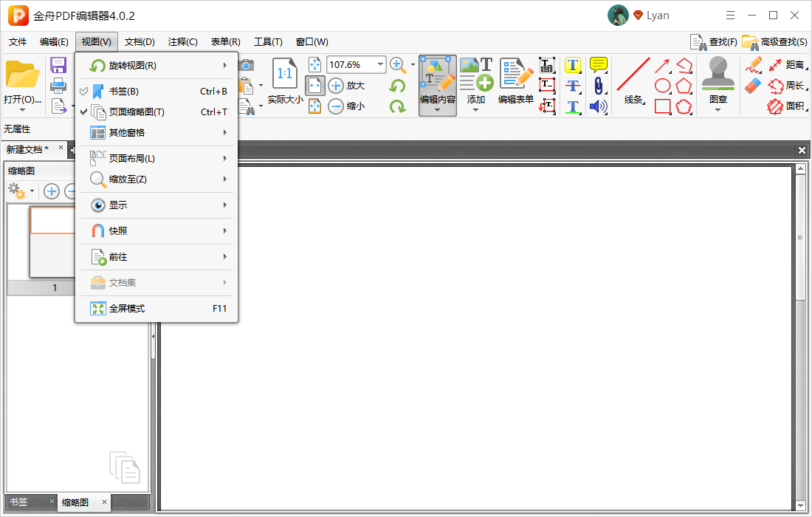Viewport: 812px width, 517px height.
Task: Select the red oval shape tool
Action: (x=662, y=86)
